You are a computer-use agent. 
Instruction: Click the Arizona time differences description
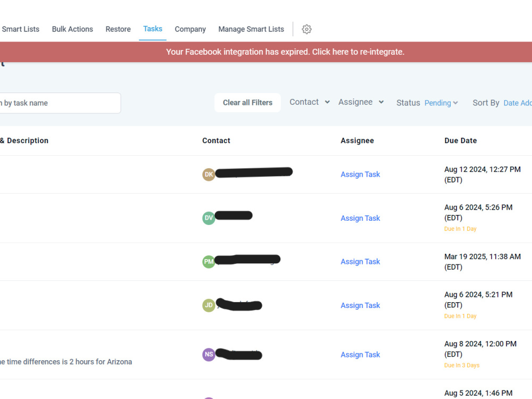tap(66, 362)
